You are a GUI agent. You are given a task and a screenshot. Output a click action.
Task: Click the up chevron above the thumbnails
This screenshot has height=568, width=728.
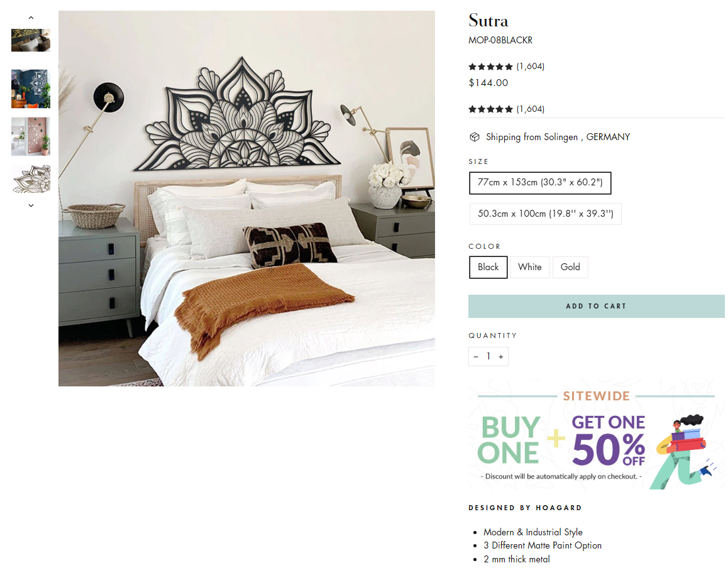(x=31, y=18)
